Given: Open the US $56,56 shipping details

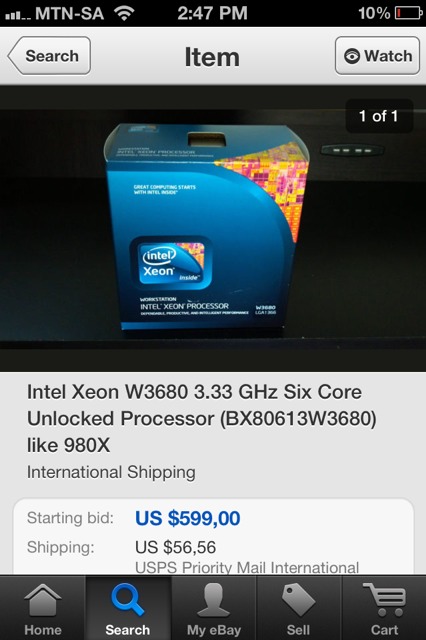Looking at the screenshot, I should 175,547.
